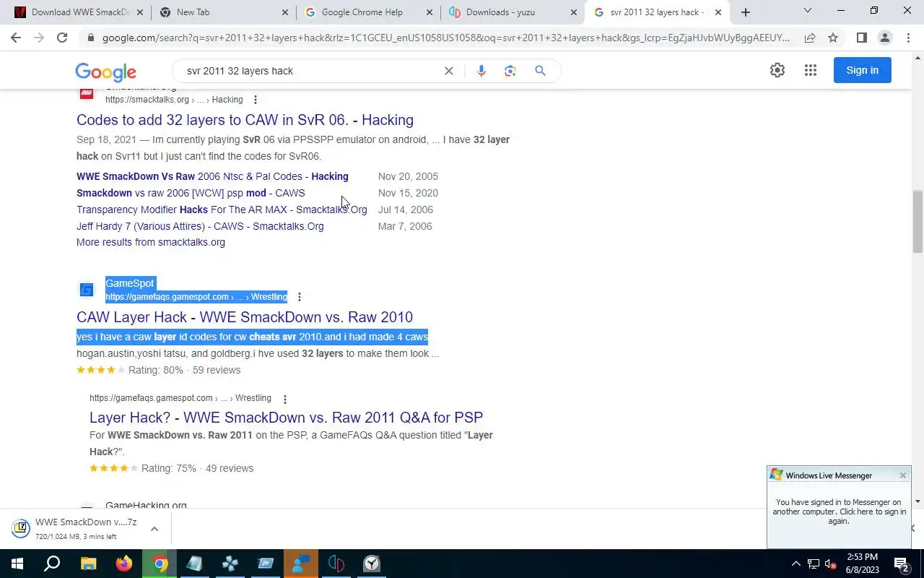
Task: Switch to Google Chrome Help tab
Action: click(x=367, y=12)
